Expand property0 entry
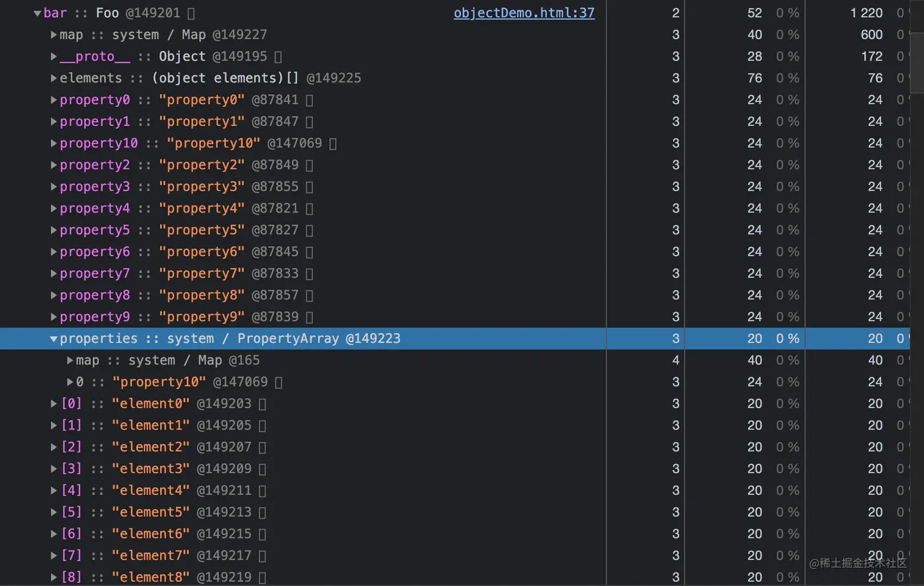924x586 pixels. (x=54, y=100)
